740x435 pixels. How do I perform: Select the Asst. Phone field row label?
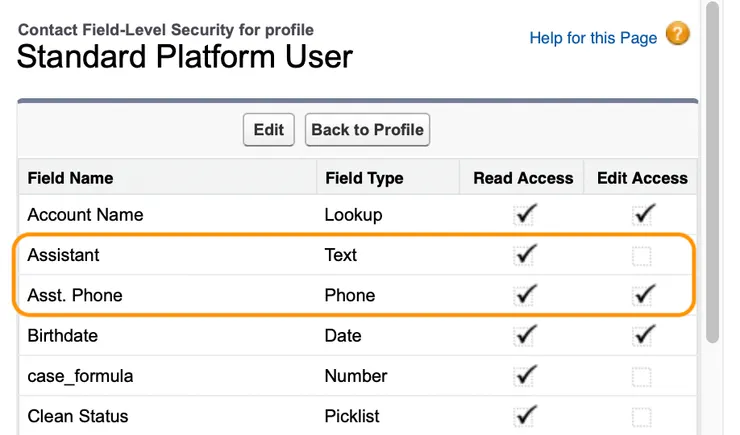tap(75, 295)
